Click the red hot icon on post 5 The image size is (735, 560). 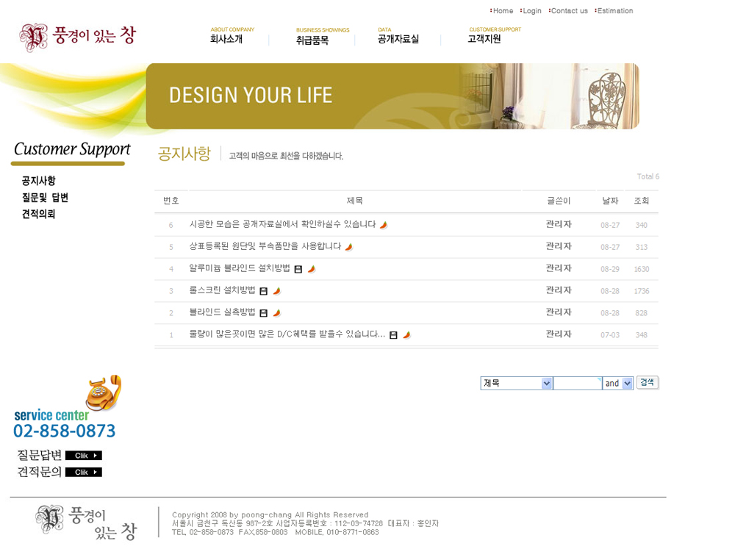349,247
